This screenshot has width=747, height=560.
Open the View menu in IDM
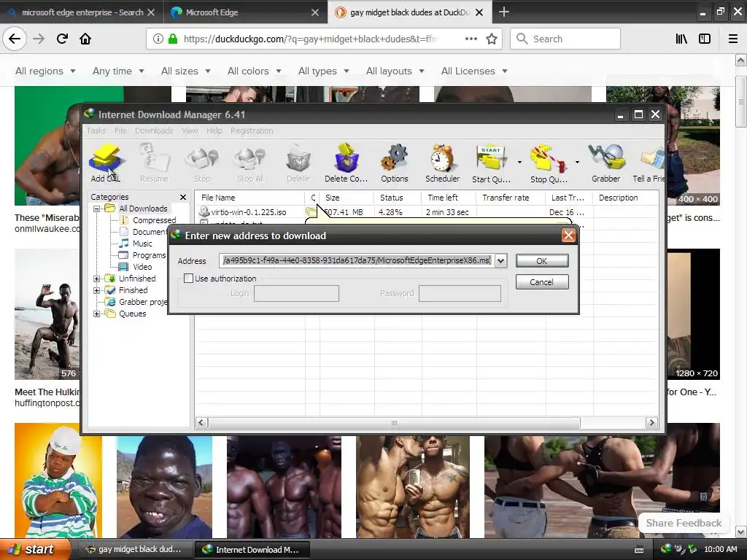pyautogui.click(x=190, y=131)
